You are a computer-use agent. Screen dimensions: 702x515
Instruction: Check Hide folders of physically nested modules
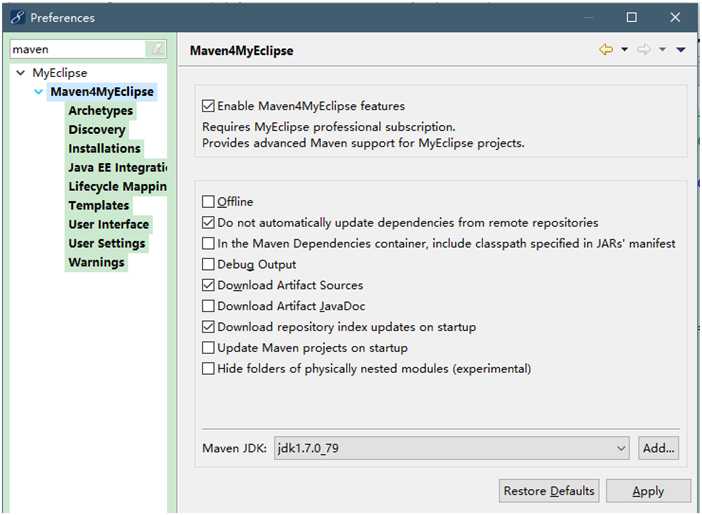tap(208, 369)
